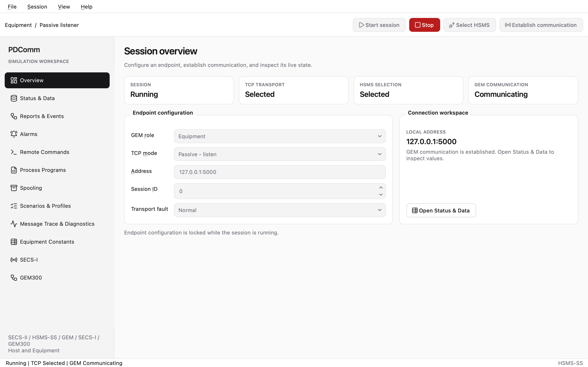Click the Address input field
Viewport: 588px width, 367px height.
280,172
